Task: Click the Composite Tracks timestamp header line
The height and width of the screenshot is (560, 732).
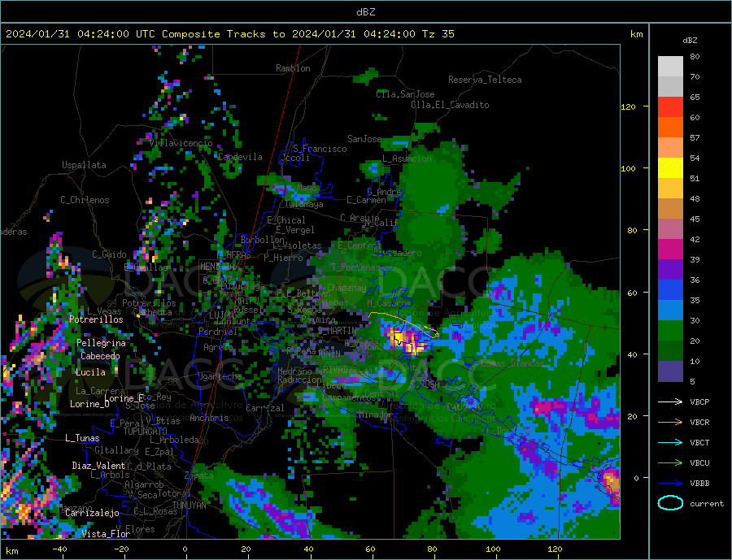Action: click(230, 34)
